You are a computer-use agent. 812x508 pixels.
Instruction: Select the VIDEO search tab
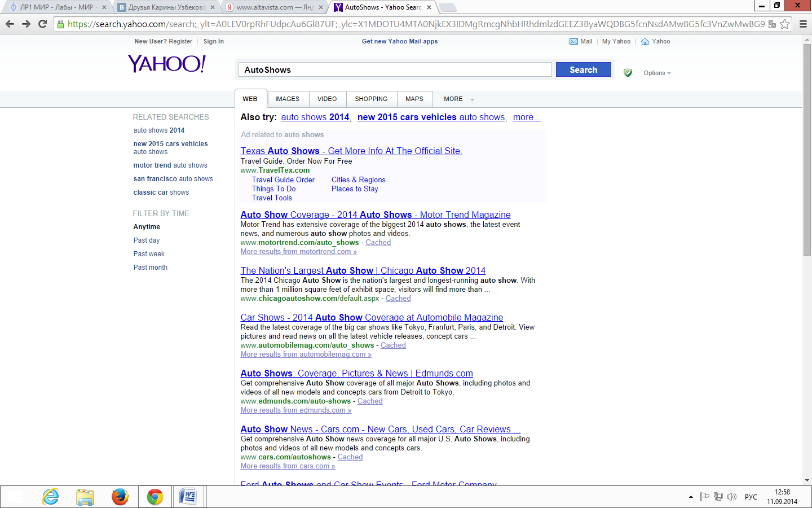pos(327,99)
